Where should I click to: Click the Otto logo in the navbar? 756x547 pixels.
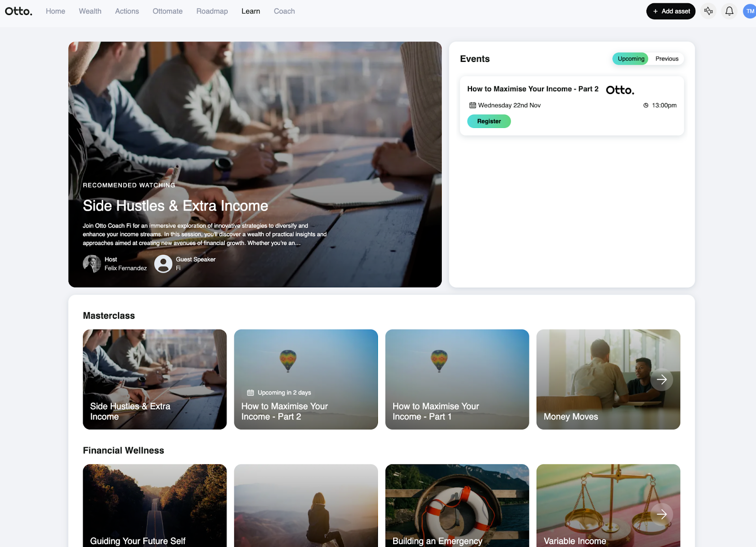(18, 11)
